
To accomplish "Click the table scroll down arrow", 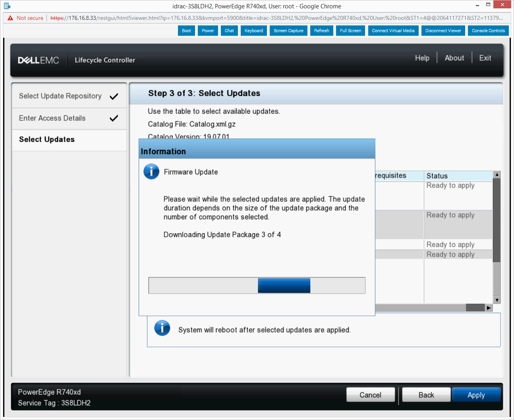I will coord(497,300).
